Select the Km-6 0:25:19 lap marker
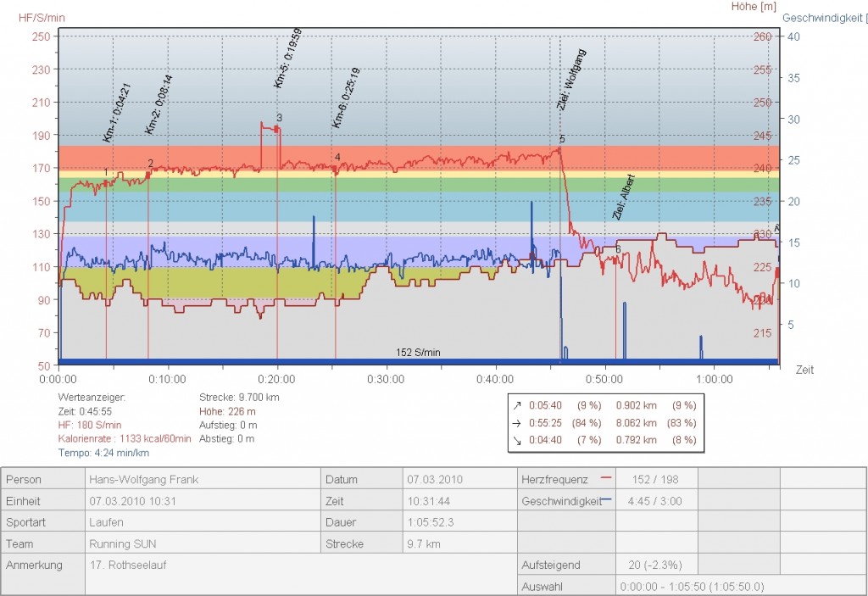868x596 pixels. coord(347,98)
